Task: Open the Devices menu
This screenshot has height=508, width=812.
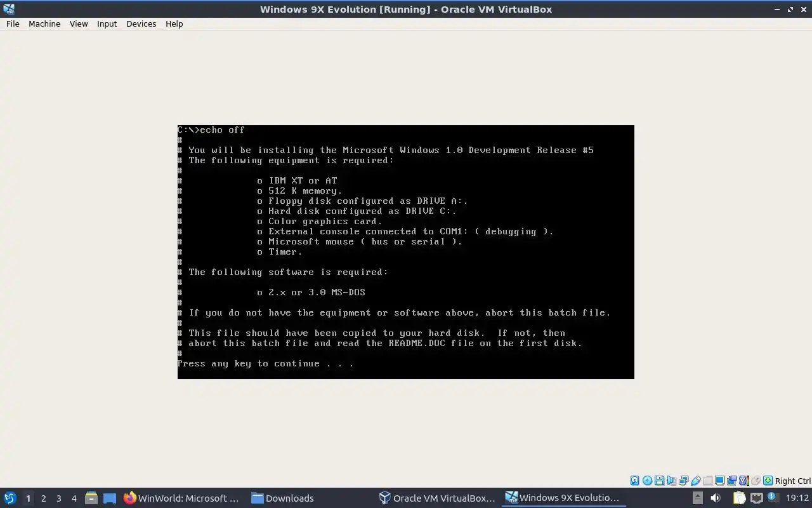Action: 141,23
